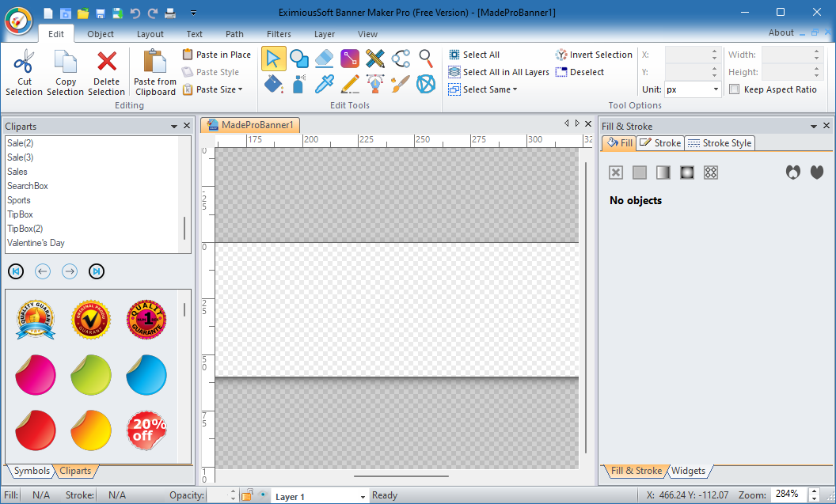Pick the Zoom magnifier tool
The height and width of the screenshot is (504, 836).
426,59
